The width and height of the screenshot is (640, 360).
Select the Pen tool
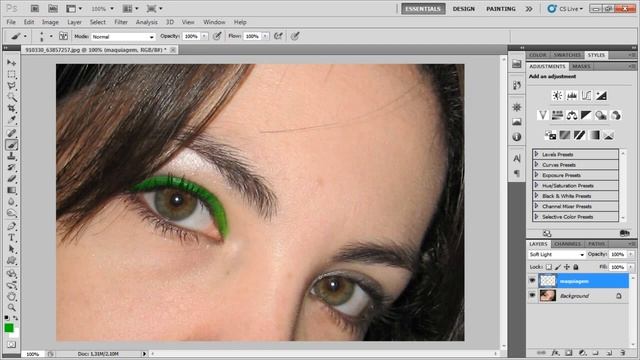point(11,226)
